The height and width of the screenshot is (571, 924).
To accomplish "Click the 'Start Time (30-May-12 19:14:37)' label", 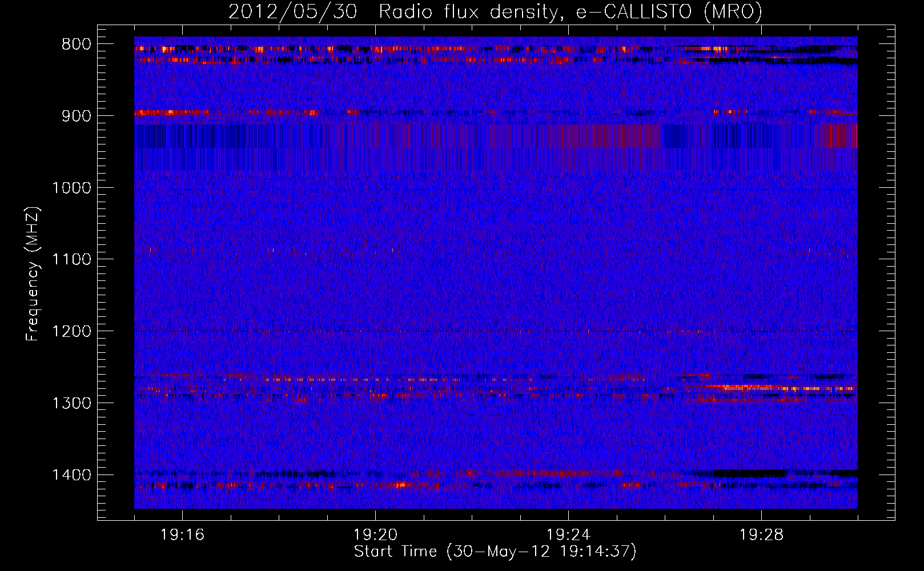I will click(495, 552).
